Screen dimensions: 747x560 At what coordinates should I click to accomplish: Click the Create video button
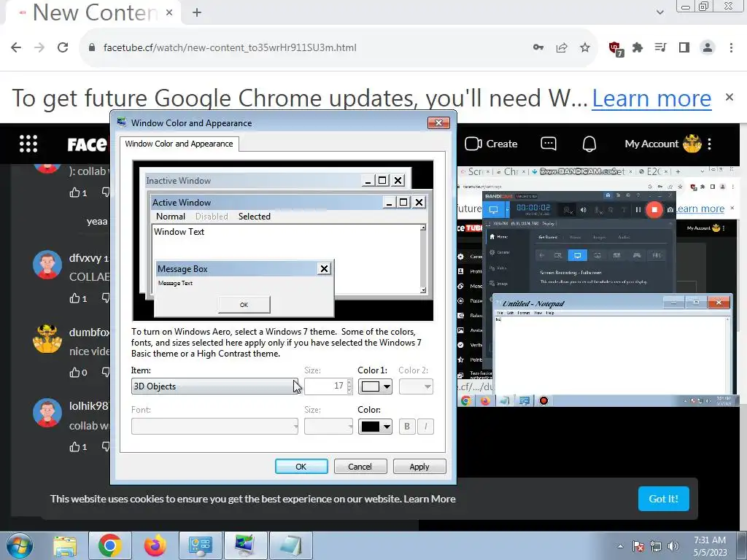pyautogui.click(x=491, y=144)
